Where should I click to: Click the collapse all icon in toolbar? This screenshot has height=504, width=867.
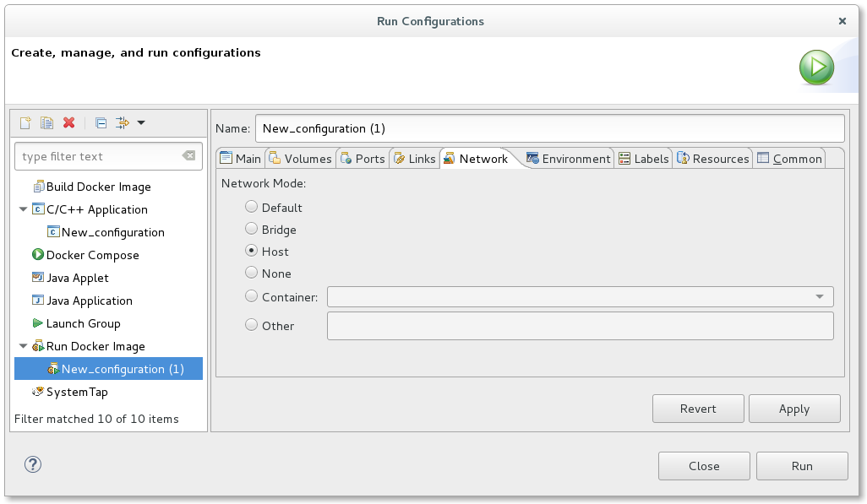tap(101, 123)
